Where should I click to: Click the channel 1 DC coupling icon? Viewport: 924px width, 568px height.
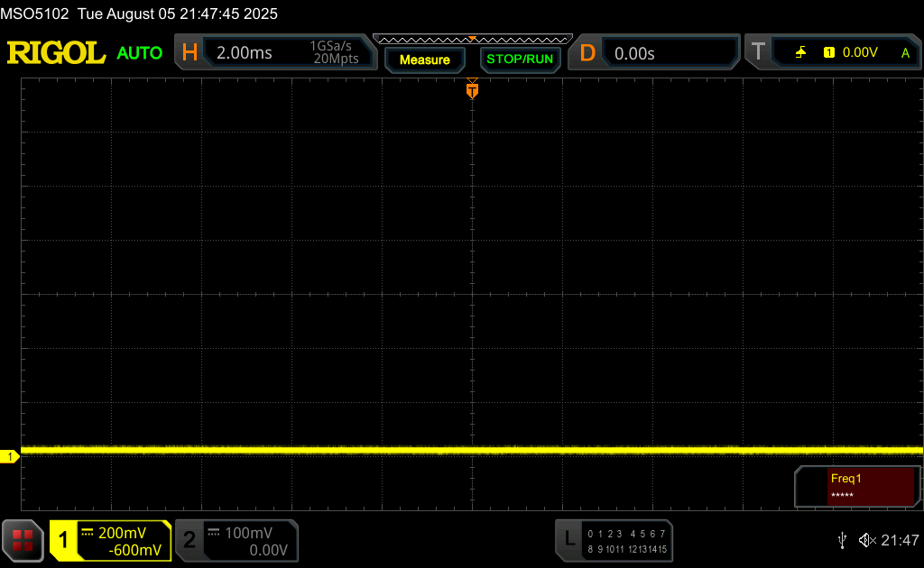pos(88,533)
